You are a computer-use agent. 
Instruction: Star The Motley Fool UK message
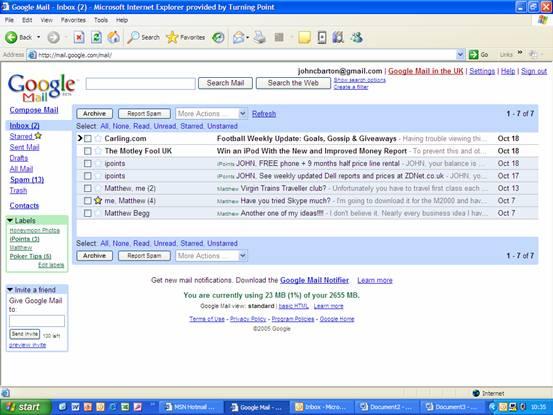tap(98, 151)
